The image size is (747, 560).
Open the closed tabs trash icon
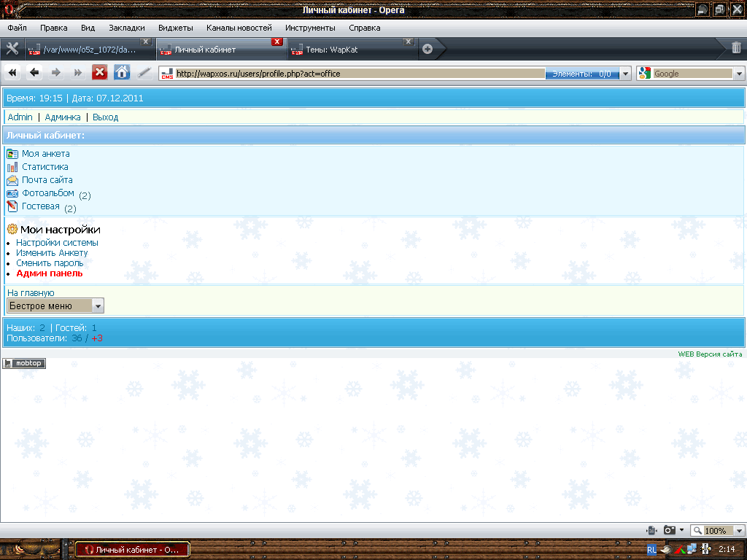(x=736, y=47)
